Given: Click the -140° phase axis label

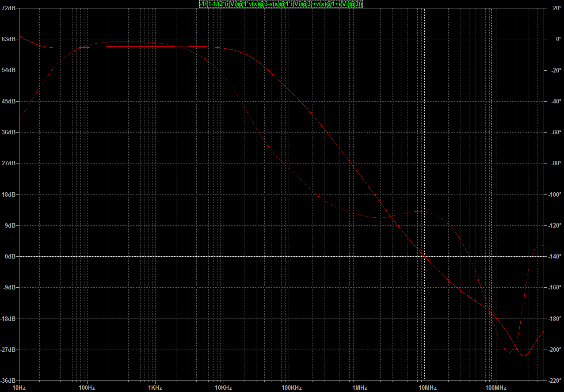Looking at the screenshot, I should (x=555, y=256).
